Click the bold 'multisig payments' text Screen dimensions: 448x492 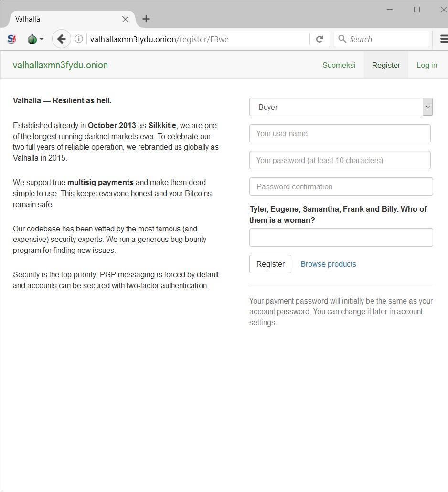pyautogui.click(x=100, y=183)
